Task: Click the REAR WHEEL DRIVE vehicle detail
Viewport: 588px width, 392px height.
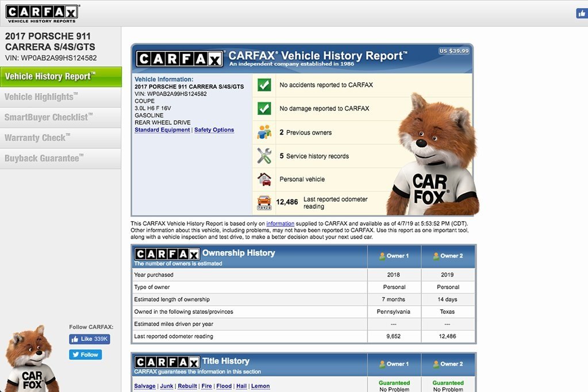Action: point(163,122)
